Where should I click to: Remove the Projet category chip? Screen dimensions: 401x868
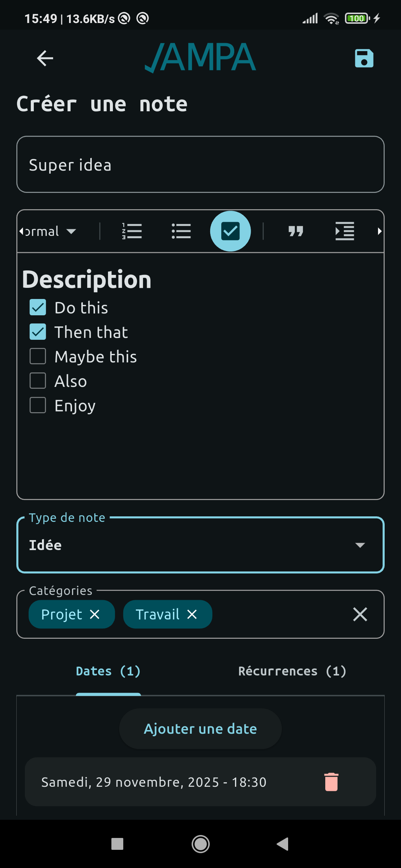tap(95, 615)
